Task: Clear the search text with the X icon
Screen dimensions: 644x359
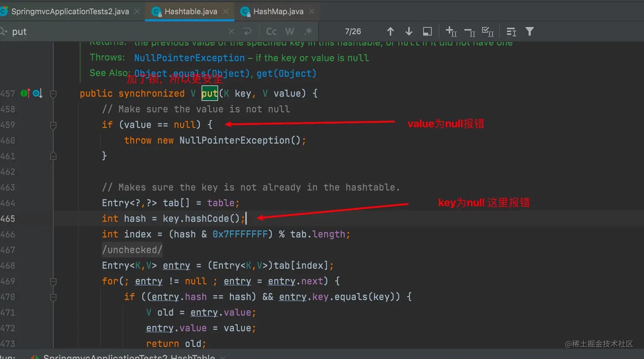Action: pos(231,32)
